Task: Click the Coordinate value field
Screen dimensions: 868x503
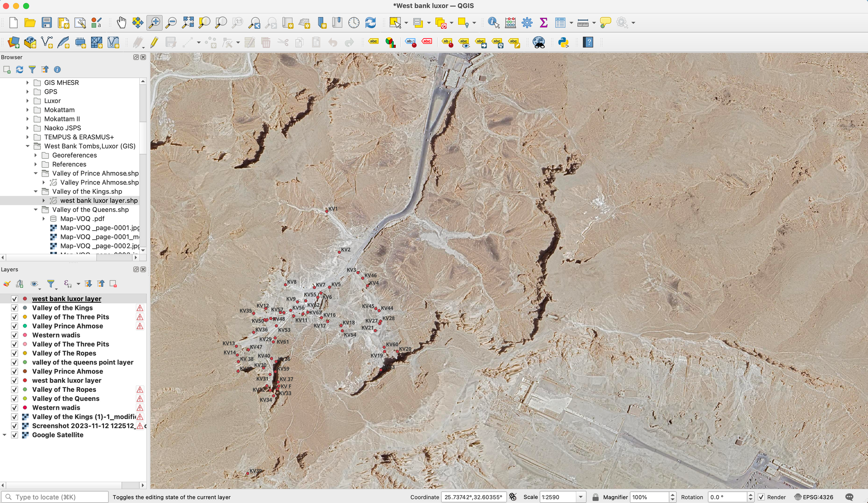Action: coord(473,497)
